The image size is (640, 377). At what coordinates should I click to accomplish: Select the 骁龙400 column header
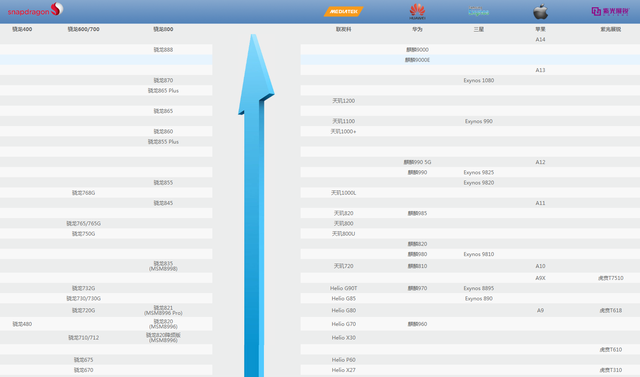22,29
